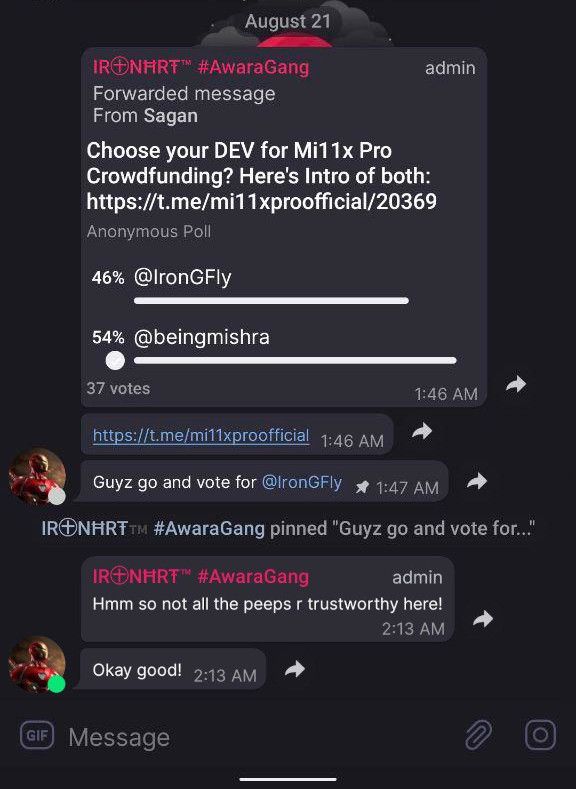This screenshot has width=576, height=789.
Task: Tap the Message input field
Action: click(x=262, y=738)
